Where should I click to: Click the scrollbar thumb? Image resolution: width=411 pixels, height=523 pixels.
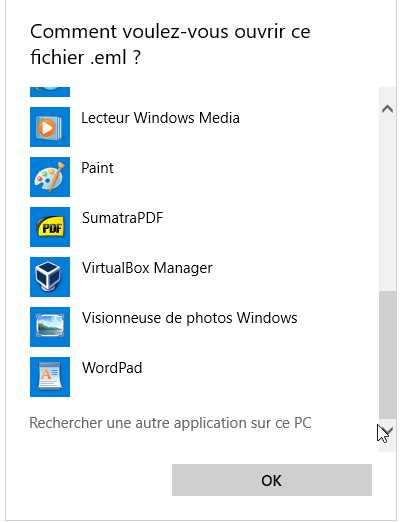click(387, 355)
